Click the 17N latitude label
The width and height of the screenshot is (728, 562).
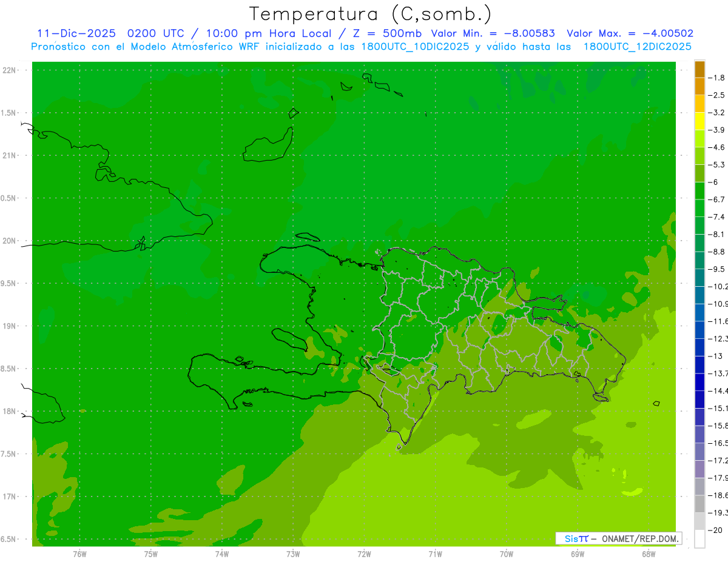coord(10,497)
